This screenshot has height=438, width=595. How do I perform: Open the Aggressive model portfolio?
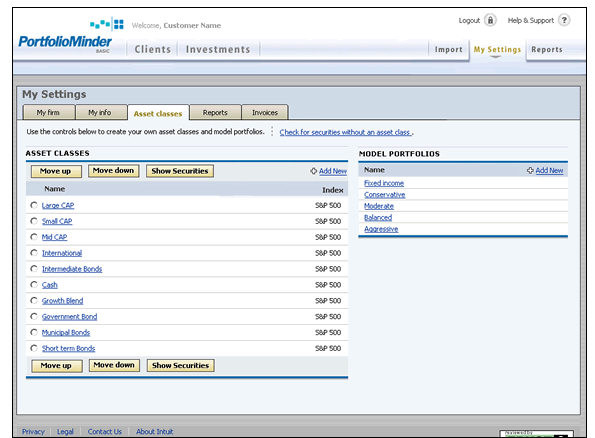[x=381, y=229]
